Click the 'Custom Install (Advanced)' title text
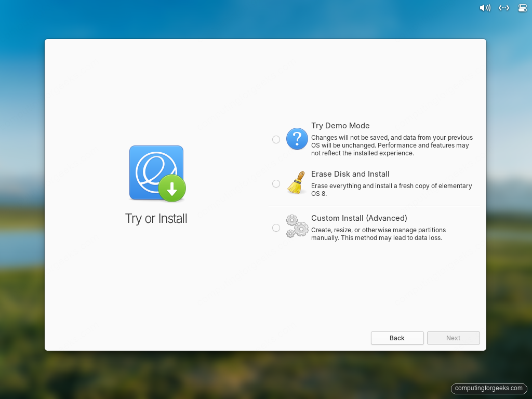532x399 pixels. click(359, 218)
